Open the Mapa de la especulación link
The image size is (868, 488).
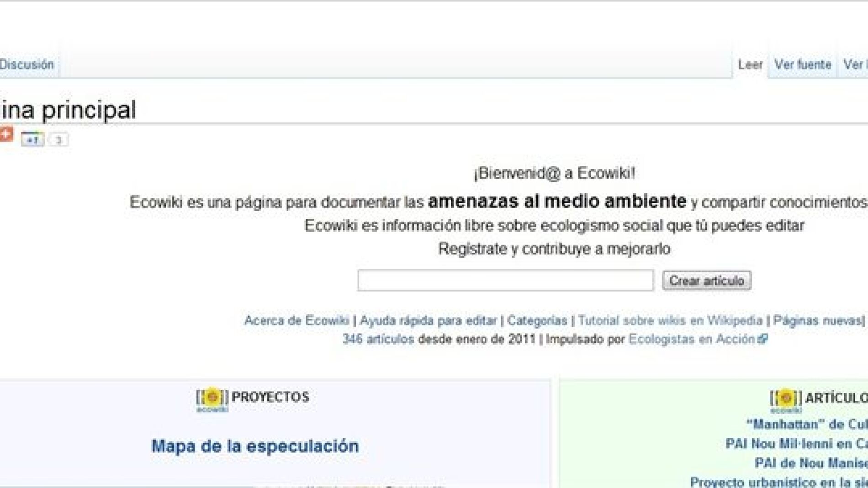(255, 446)
